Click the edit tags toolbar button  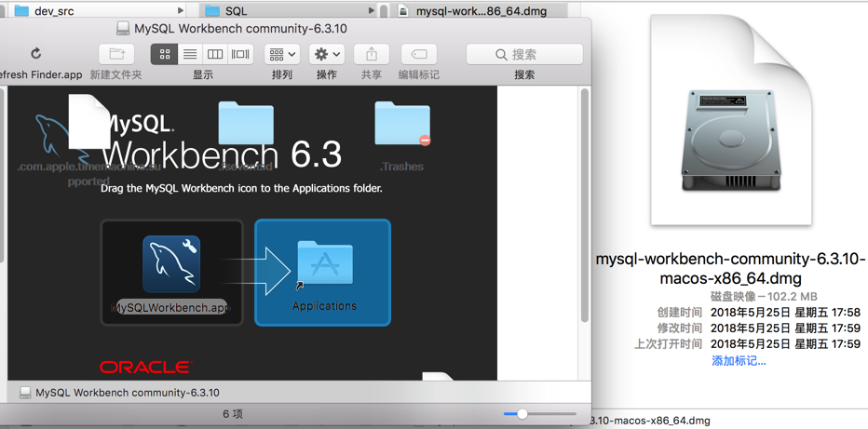[x=419, y=54]
